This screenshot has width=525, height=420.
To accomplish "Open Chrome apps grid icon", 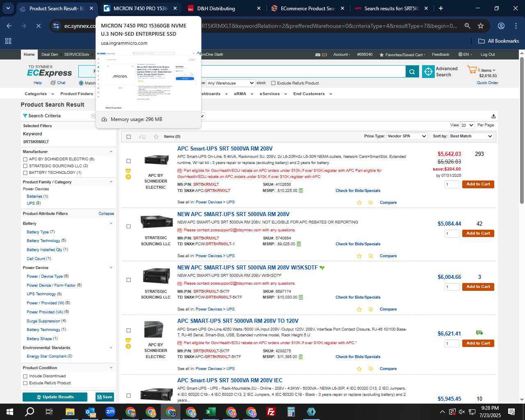I will (x=8, y=41).
